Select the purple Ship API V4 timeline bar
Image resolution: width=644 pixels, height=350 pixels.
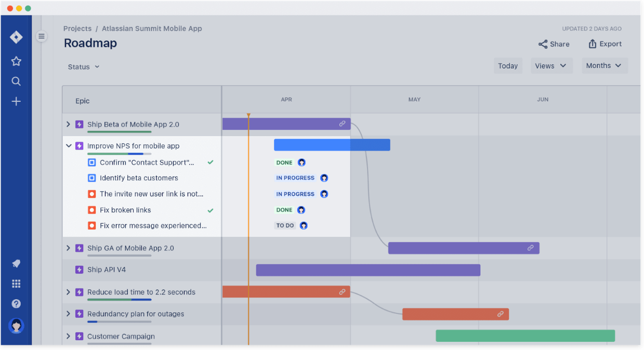click(368, 270)
